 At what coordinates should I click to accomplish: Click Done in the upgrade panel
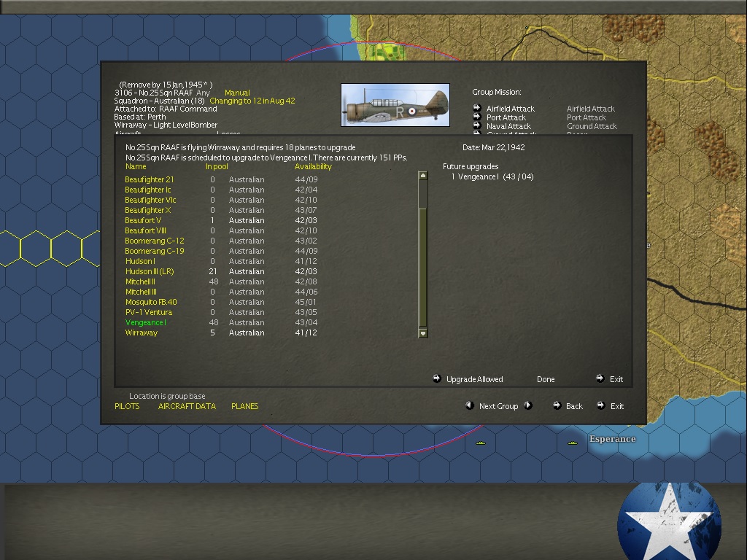point(546,379)
